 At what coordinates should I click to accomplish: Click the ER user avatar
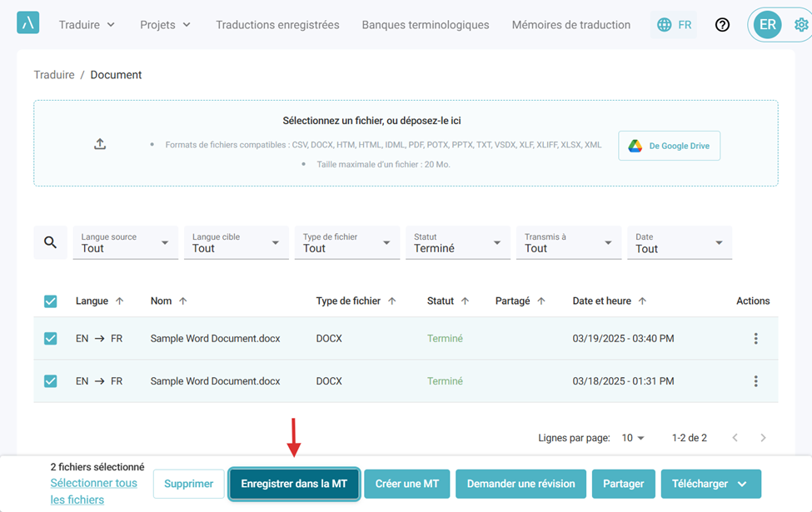[768, 25]
